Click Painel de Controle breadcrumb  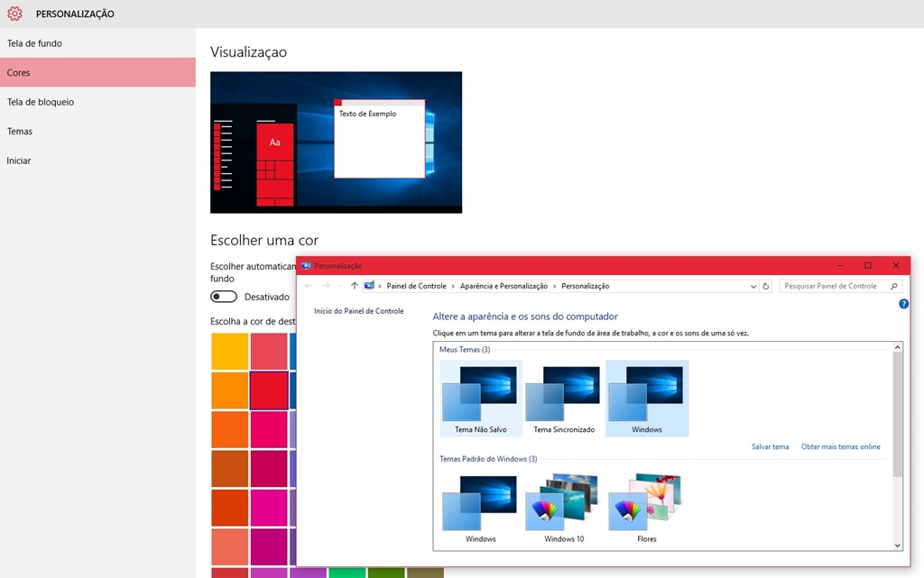coord(416,286)
